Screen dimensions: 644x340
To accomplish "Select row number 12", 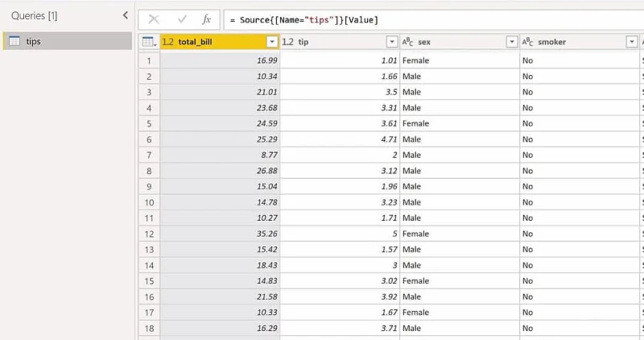I will [x=149, y=234].
